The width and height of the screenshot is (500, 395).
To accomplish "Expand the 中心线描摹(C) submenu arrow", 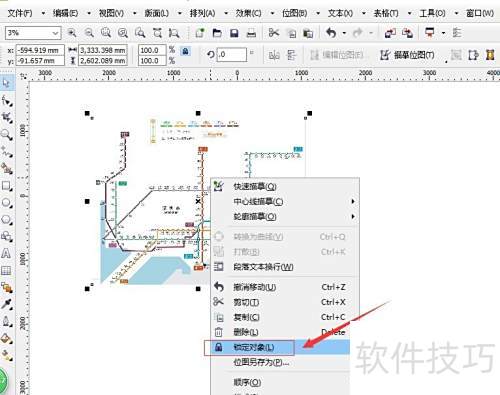I will point(353,201).
